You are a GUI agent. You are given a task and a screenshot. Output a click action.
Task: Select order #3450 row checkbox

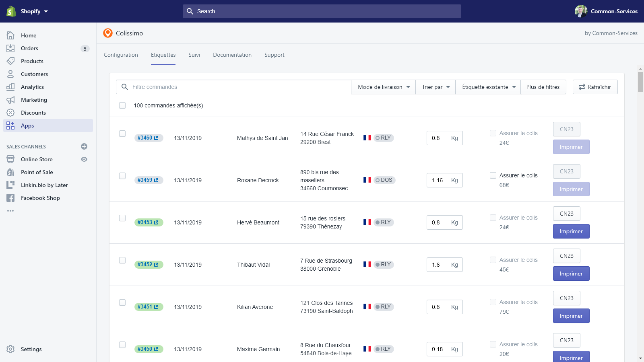pos(122,345)
